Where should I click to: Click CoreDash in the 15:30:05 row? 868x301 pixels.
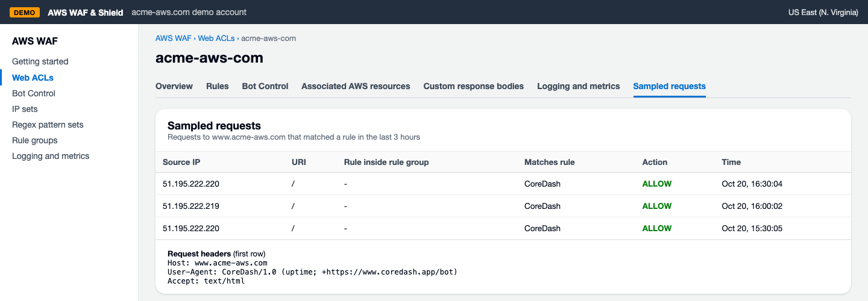[542, 228]
